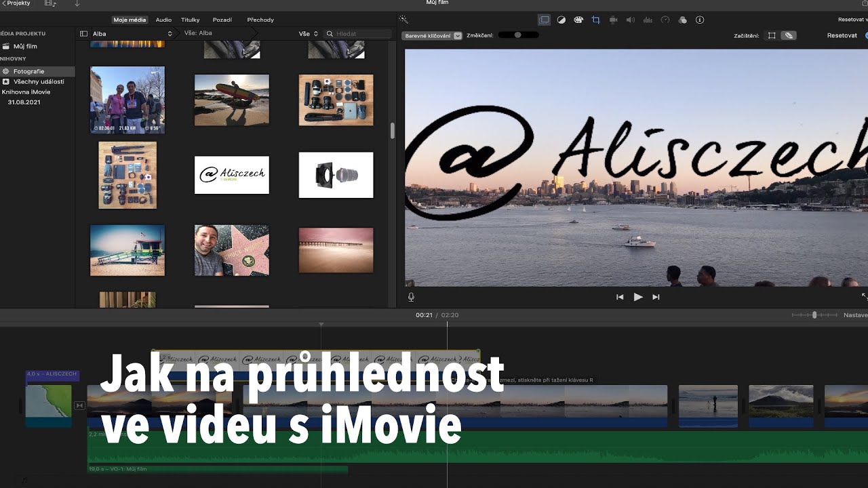868x488 pixels.
Task: Click the media browser vertical scrollbar
Action: (x=392, y=131)
